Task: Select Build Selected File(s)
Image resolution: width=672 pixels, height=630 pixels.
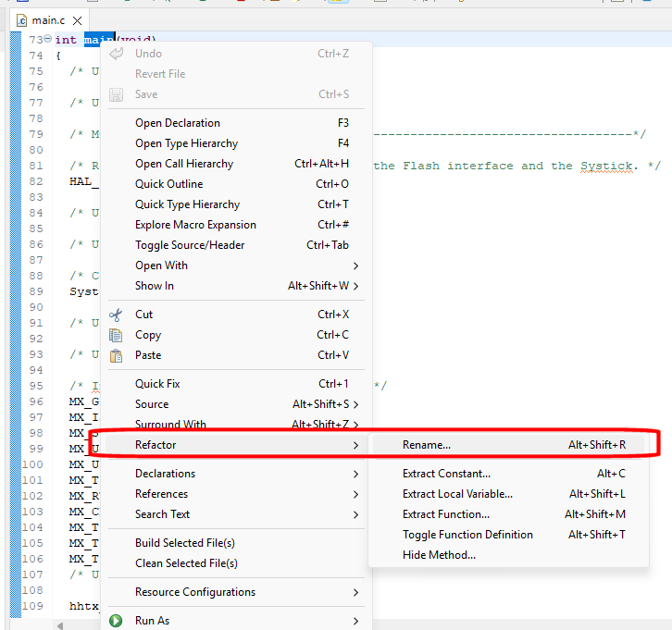Action: 185,543
